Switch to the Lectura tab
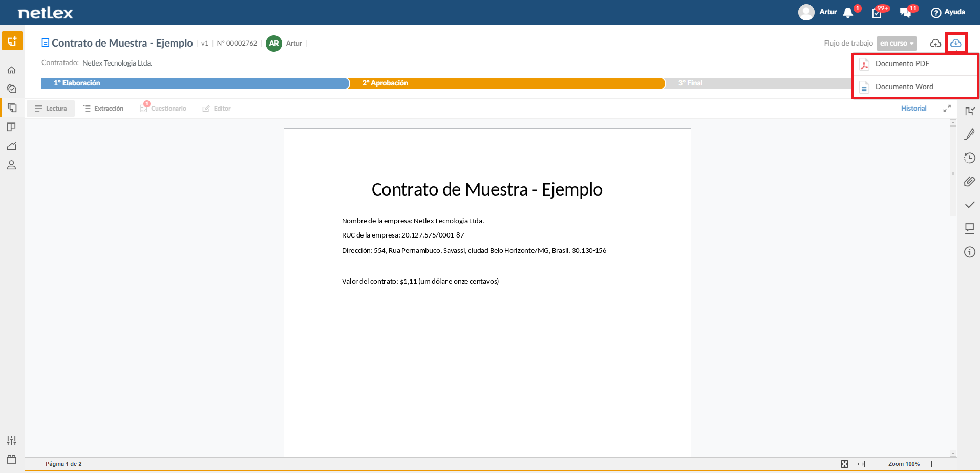 tap(51, 109)
